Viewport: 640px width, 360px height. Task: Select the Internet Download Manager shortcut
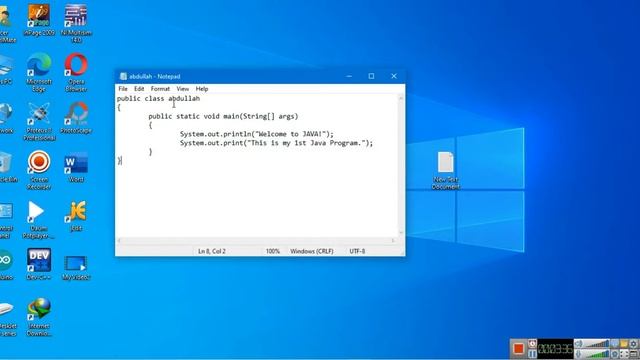(x=39, y=317)
